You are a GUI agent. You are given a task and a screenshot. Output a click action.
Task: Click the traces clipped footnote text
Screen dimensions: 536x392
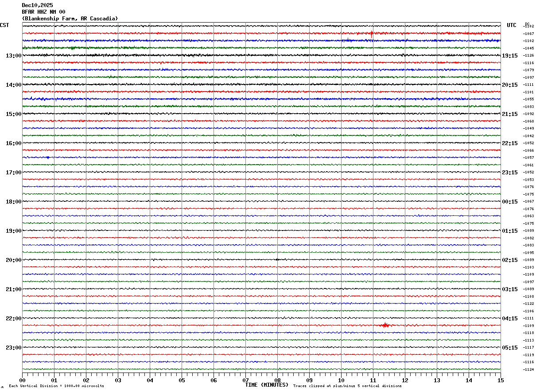(347, 386)
